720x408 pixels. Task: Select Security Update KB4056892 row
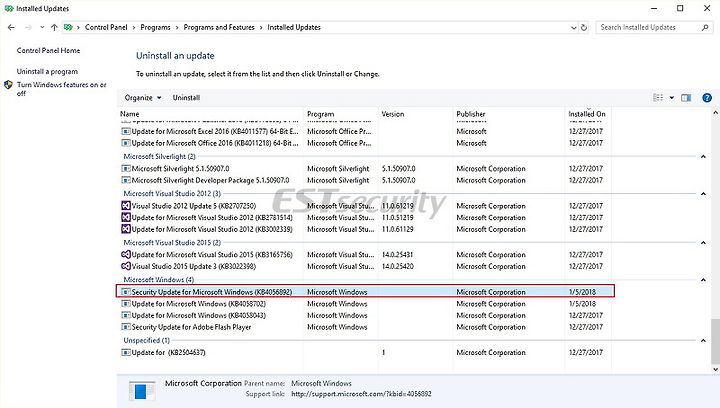click(x=365, y=291)
